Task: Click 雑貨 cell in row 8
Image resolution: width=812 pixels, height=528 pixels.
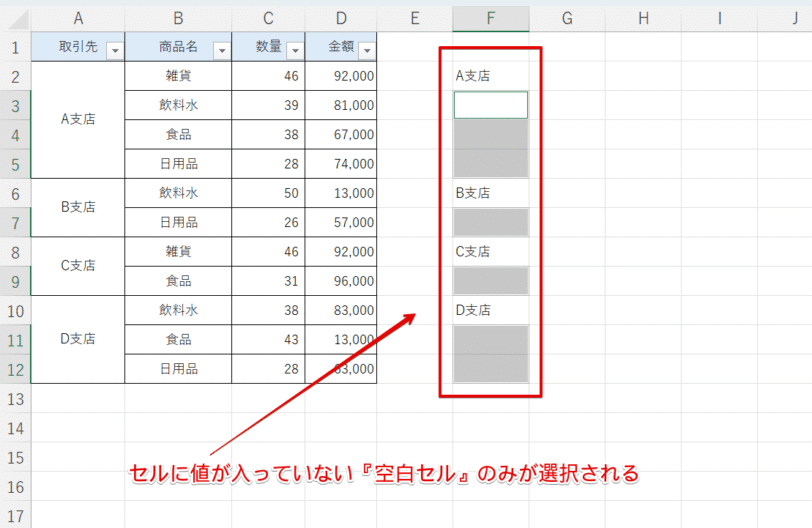Action: [178, 252]
